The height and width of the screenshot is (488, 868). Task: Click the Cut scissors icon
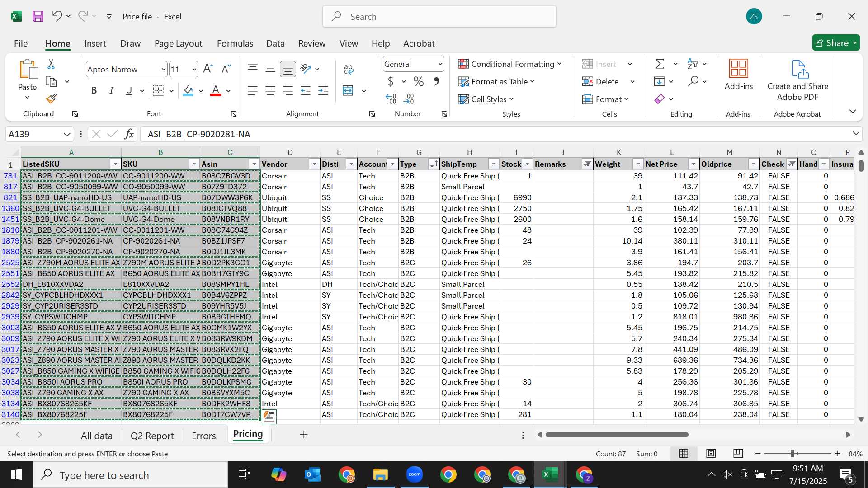tap(51, 64)
